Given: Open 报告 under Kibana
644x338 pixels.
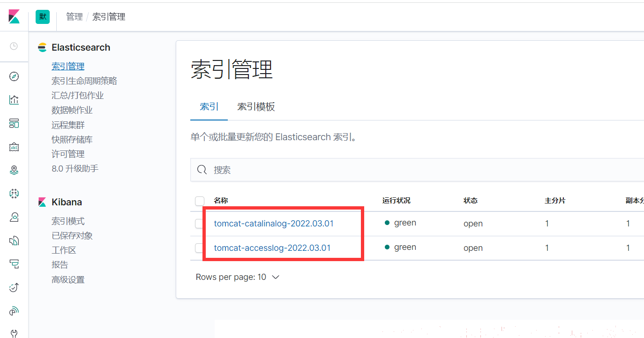Looking at the screenshot, I should coord(60,265).
